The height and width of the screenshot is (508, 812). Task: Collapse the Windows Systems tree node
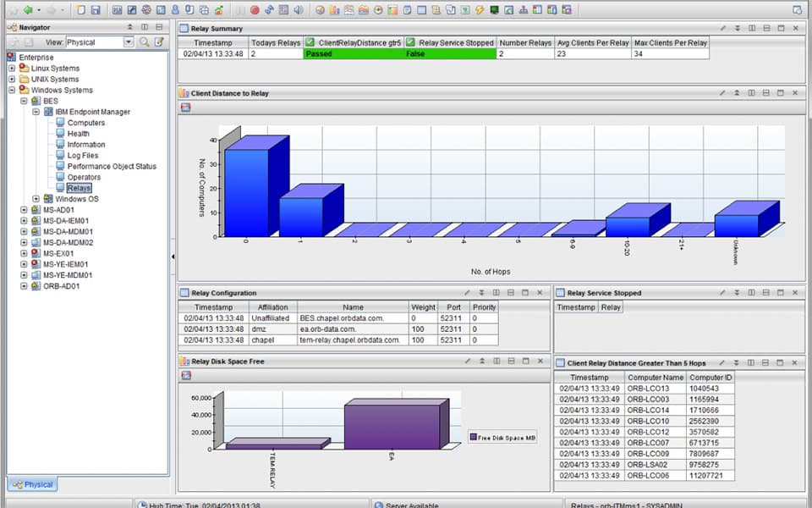(x=11, y=90)
